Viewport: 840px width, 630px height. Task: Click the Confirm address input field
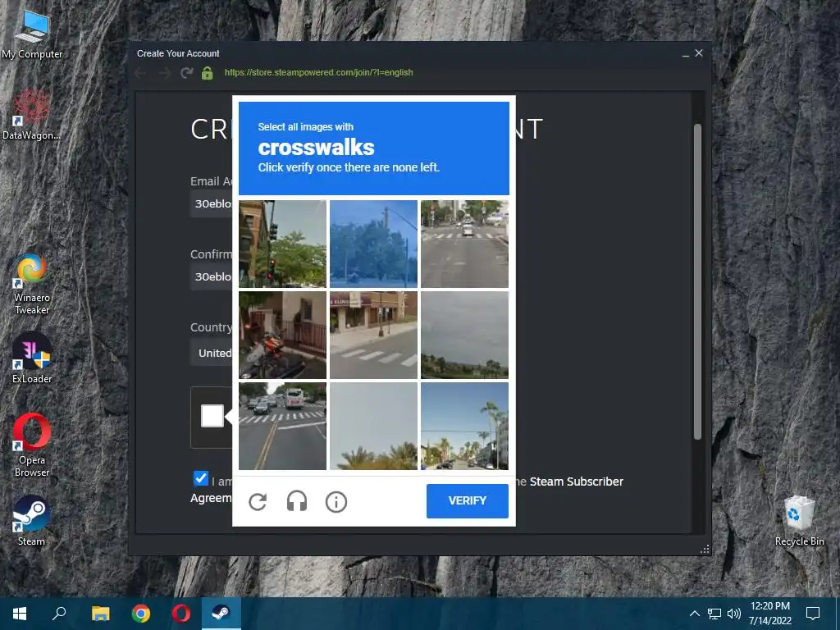coord(211,277)
